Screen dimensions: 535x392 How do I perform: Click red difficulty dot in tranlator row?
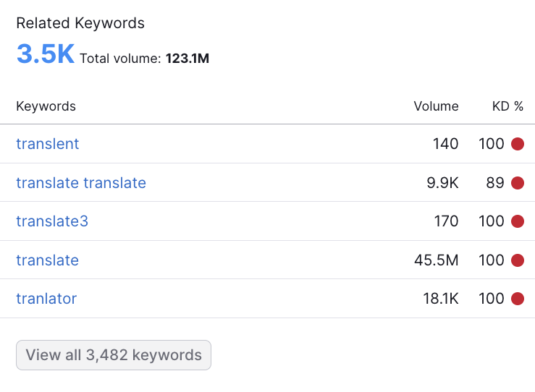click(x=518, y=299)
